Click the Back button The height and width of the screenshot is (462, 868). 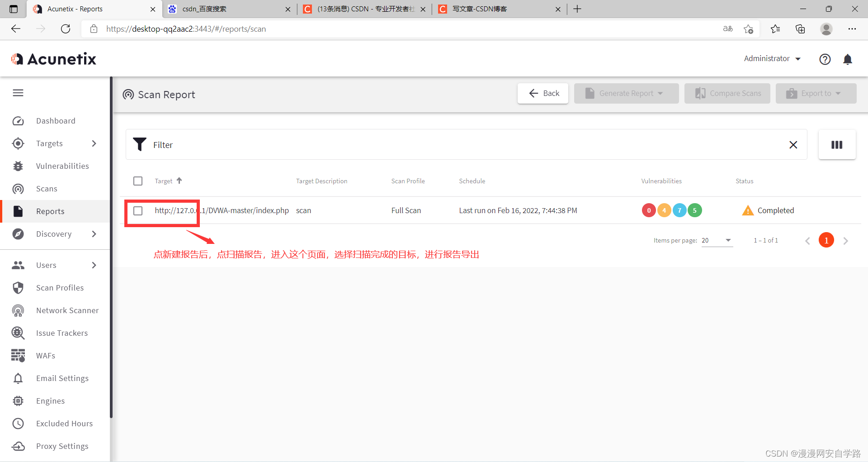(543, 93)
